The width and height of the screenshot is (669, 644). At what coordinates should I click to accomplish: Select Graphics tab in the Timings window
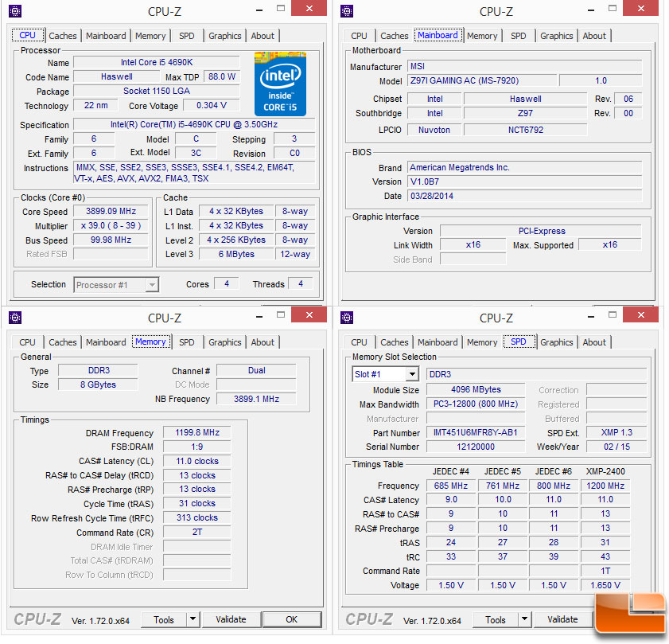[x=225, y=342]
